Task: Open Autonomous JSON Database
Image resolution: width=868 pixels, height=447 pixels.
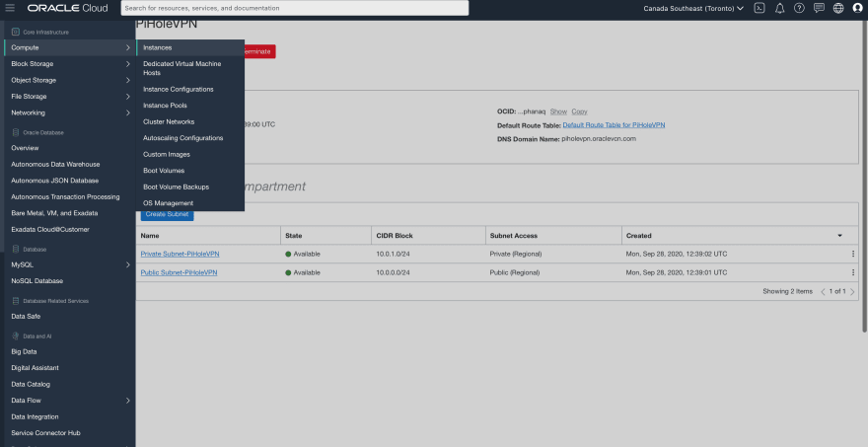Action: click(x=55, y=181)
